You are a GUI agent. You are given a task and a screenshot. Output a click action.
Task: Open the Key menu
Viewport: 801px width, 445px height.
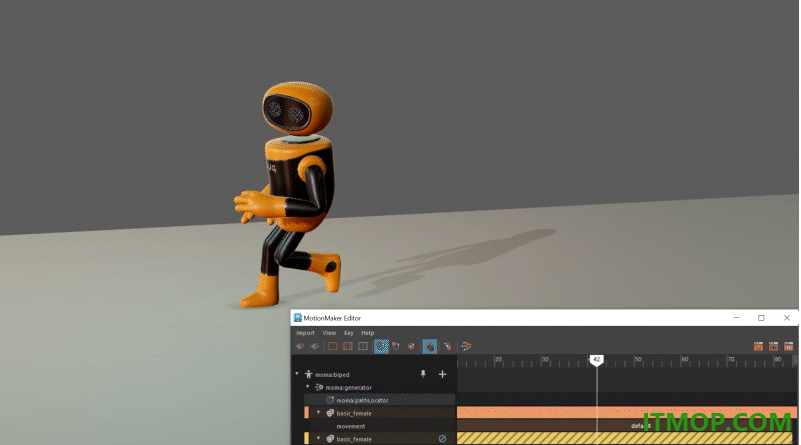[x=348, y=333]
